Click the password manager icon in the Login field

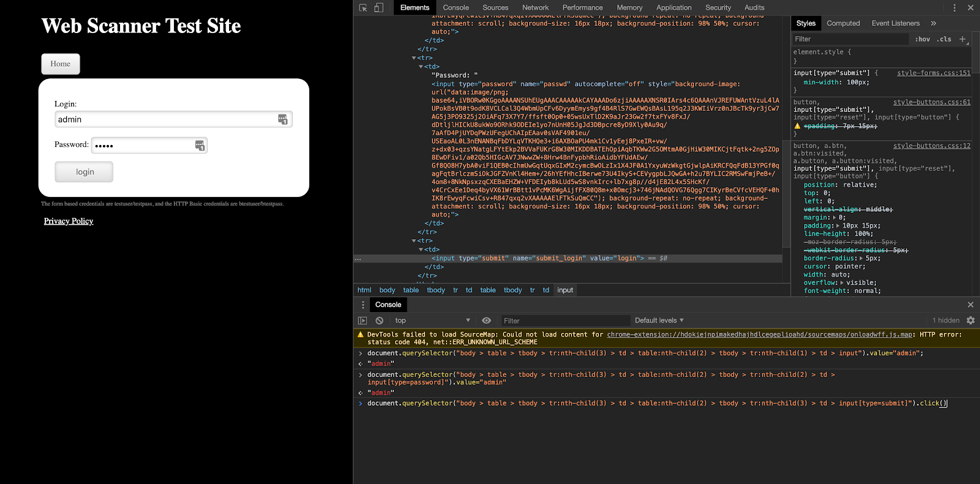pos(282,119)
